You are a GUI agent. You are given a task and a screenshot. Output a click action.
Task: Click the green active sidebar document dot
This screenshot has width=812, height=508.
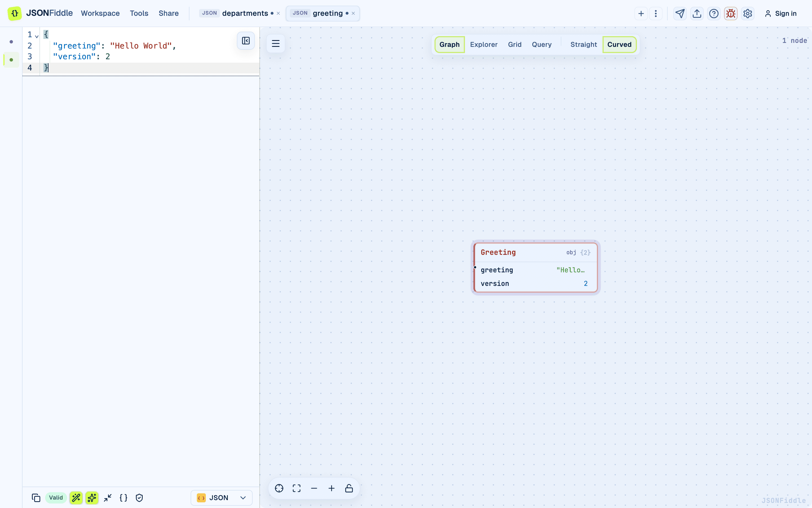click(x=11, y=60)
